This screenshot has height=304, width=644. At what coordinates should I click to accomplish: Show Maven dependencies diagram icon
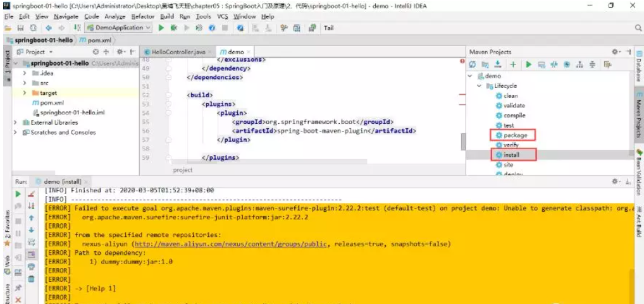(579, 64)
